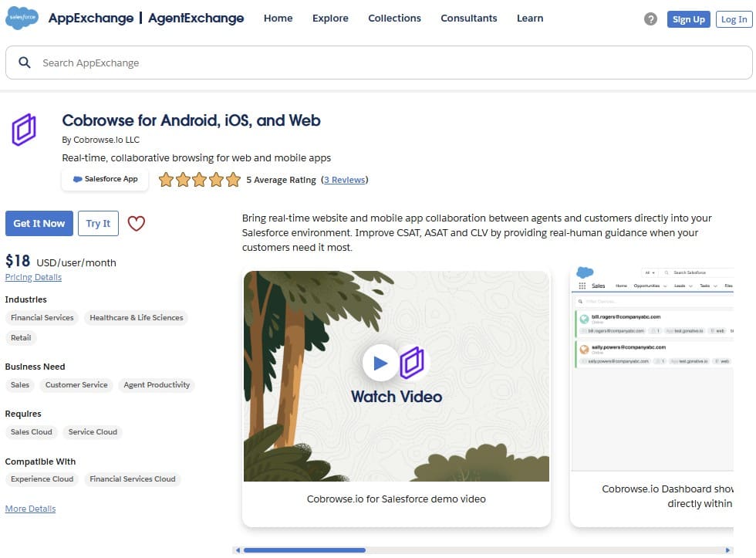Click the horizontal carousel scrollbar thumb

pyautogui.click(x=304, y=550)
